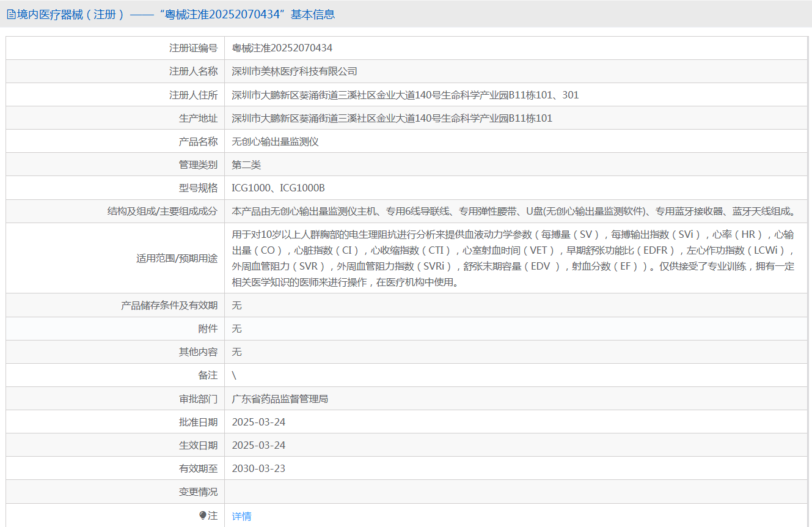
Task: Select product name 无创心输出量监测仪
Action: click(276, 141)
